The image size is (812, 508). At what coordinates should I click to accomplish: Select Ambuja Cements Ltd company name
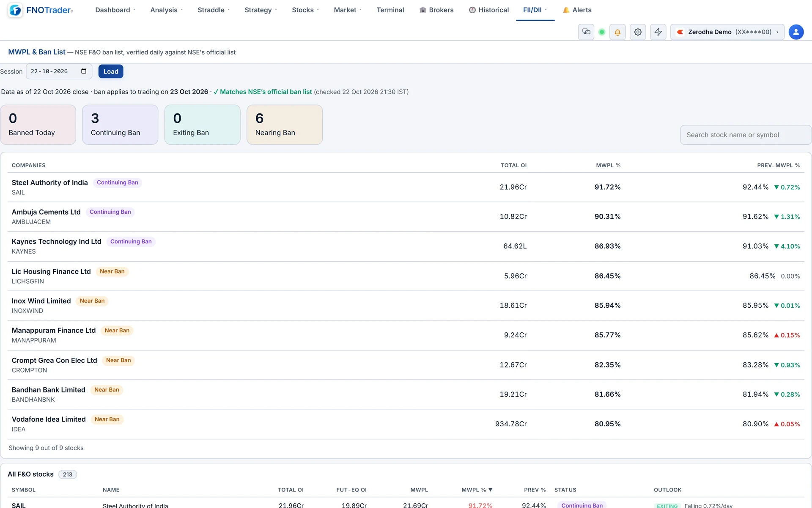coord(46,212)
